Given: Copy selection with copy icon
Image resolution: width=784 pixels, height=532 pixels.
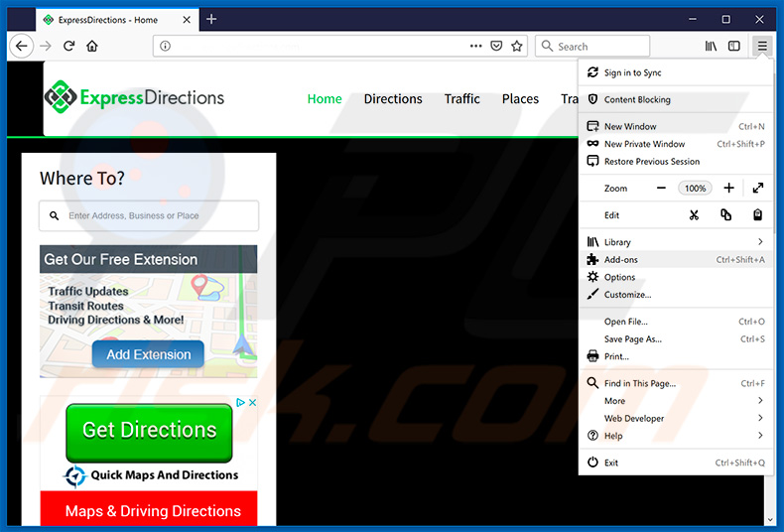Looking at the screenshot, I should (x=725, y=215).
